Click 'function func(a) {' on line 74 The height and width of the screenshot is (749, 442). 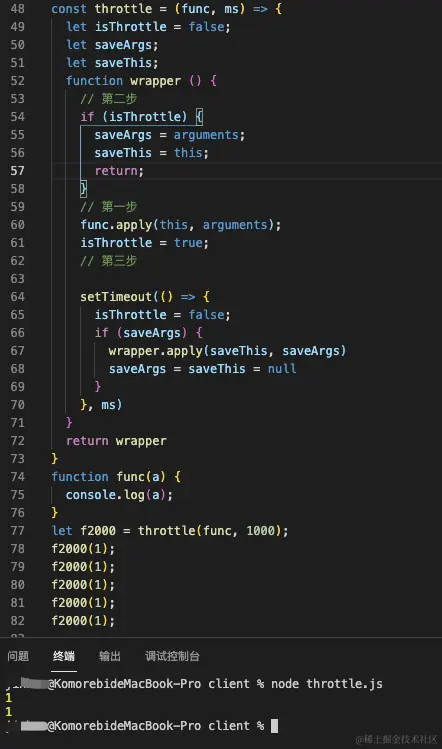click(116, 477)
